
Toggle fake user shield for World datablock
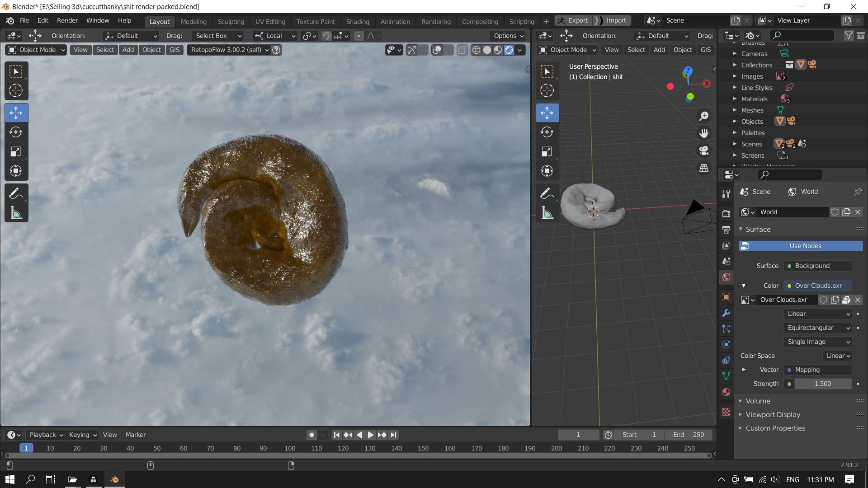pyautogui.click(x=835, y=212)
